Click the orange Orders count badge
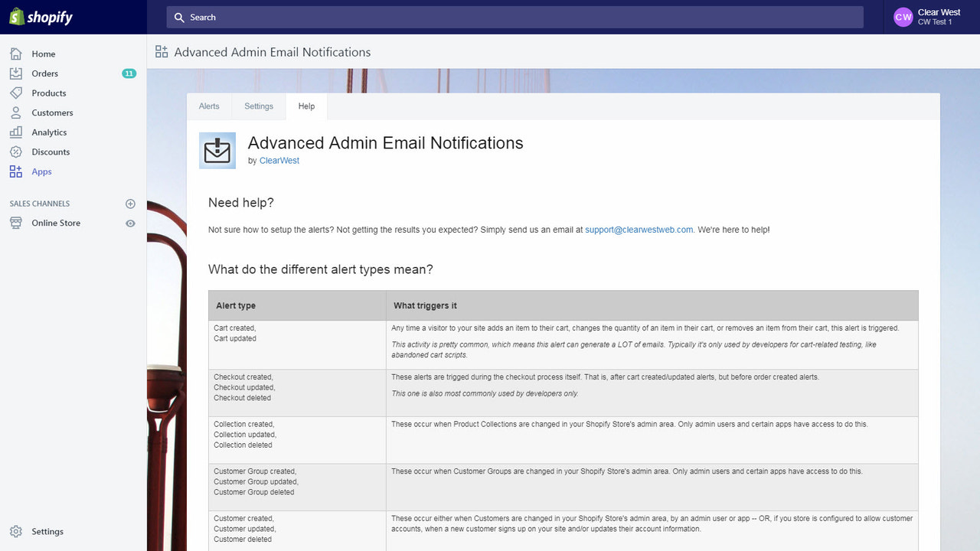 tap(129, 73)
